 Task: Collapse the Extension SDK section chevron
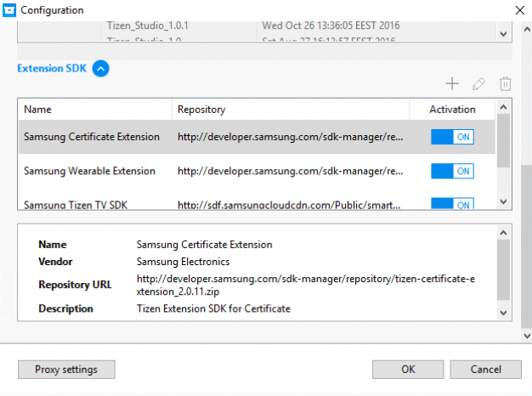pyautogui.click(x=100, y=69)
